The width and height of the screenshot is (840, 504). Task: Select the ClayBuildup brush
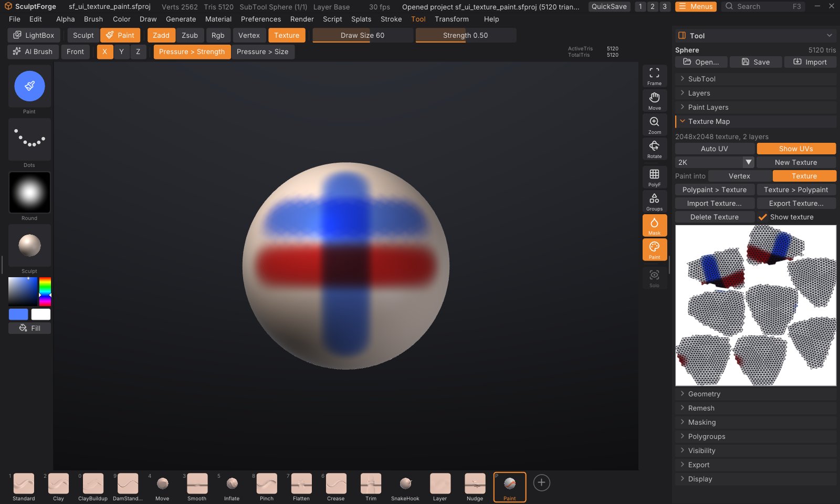click(x=93, y=487)
